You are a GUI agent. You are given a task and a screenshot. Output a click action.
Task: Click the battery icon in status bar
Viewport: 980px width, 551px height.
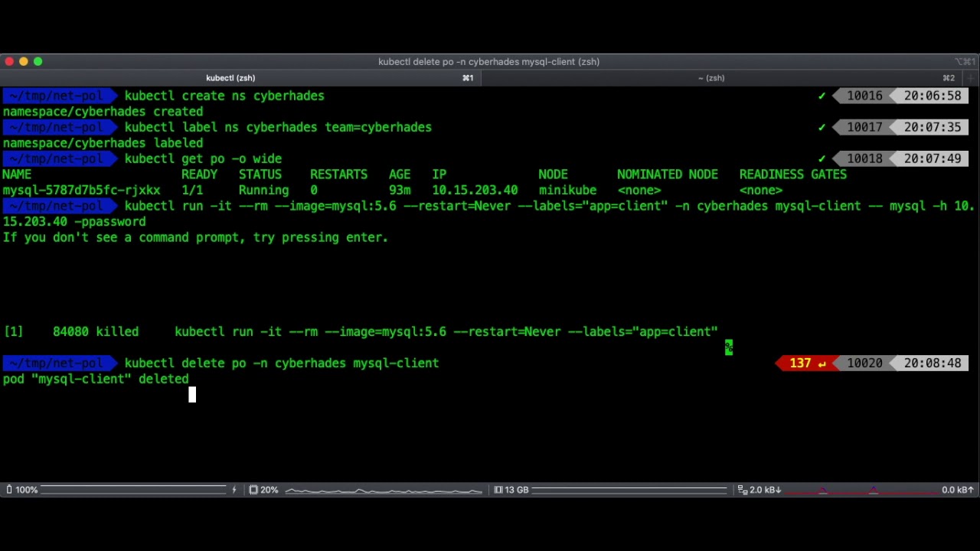tap(9, 490)
